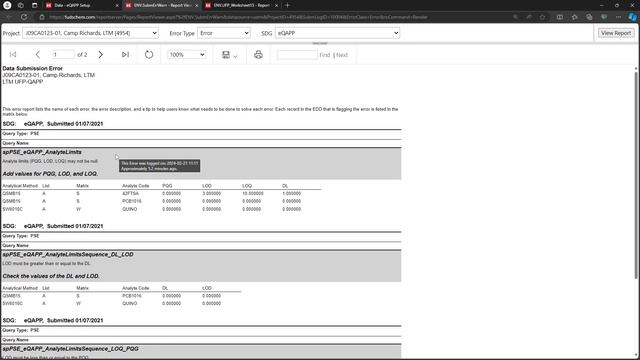Click the View Report button
This screenshot has height=360, width=640.
tap(616, 33)
